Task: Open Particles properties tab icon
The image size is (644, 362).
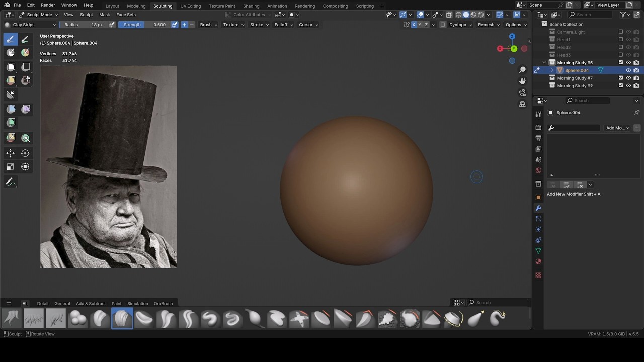Action: (538, 219)
